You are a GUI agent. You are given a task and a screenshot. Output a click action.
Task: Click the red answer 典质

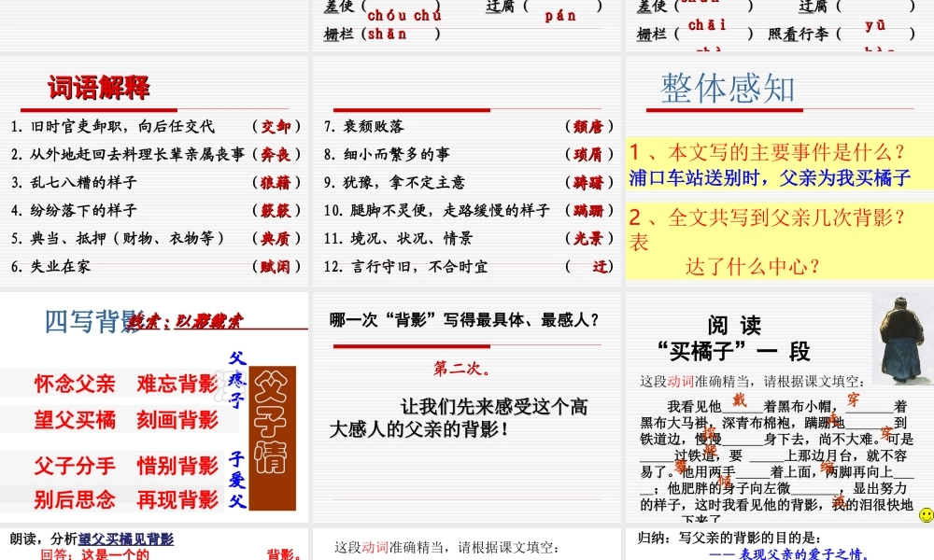coord(276,238)
